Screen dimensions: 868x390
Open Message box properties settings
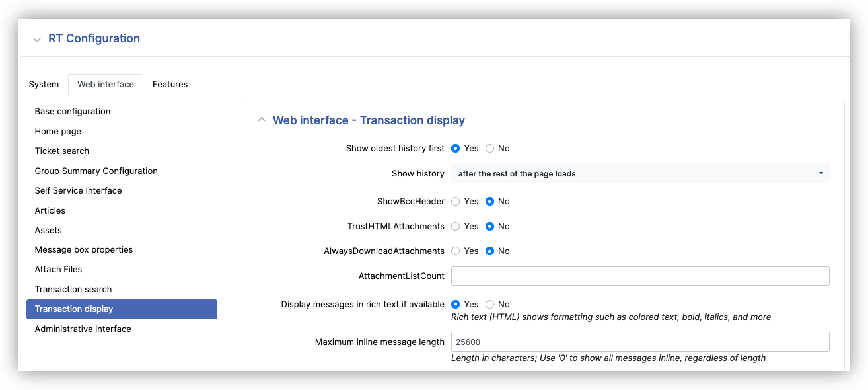coord(84,249)
